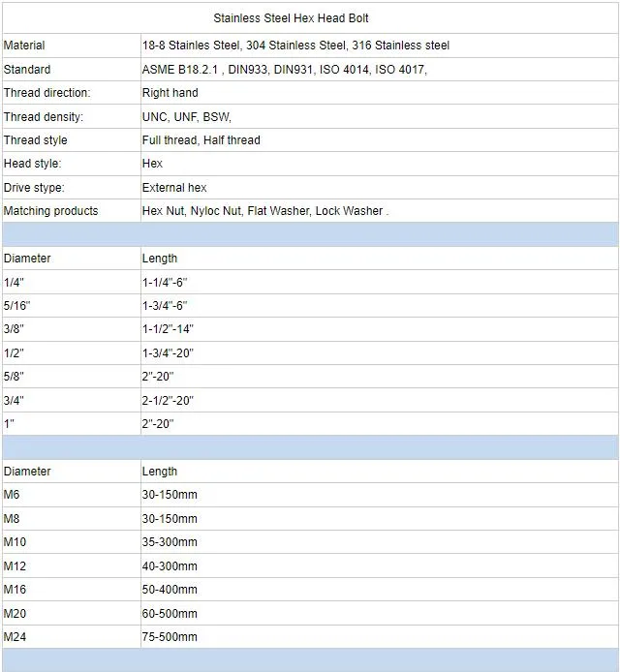Image resolution: width=620 pixels, height=672 pixels.
Task: Click the M6 diameter cell
Action: (12, 495)
